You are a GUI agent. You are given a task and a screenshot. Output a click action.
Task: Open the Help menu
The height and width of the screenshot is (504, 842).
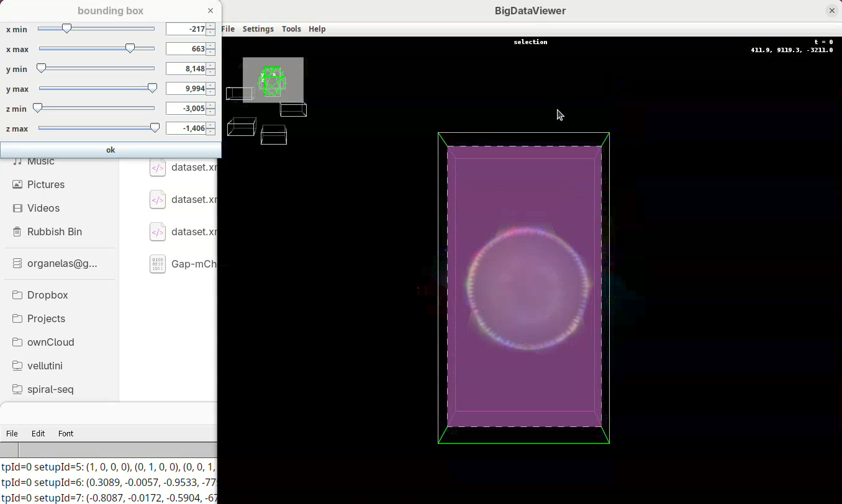tap(317, 29)
